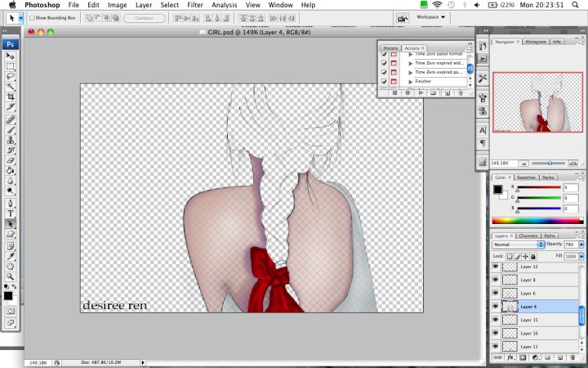The width and height of the screenshot is (588, 368).
Task: Select the Blur tool
Action: [10, 181]
